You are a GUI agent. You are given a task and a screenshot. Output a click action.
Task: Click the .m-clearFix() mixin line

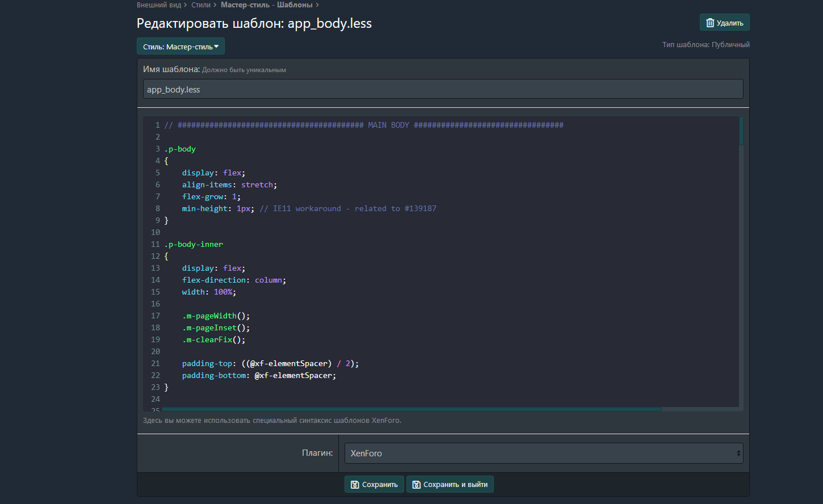(x=213, y=339)
